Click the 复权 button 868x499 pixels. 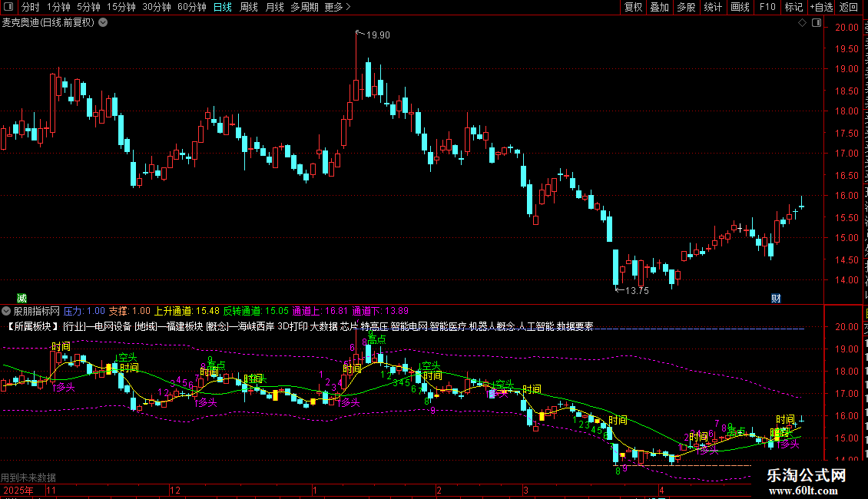pos(633,7)
